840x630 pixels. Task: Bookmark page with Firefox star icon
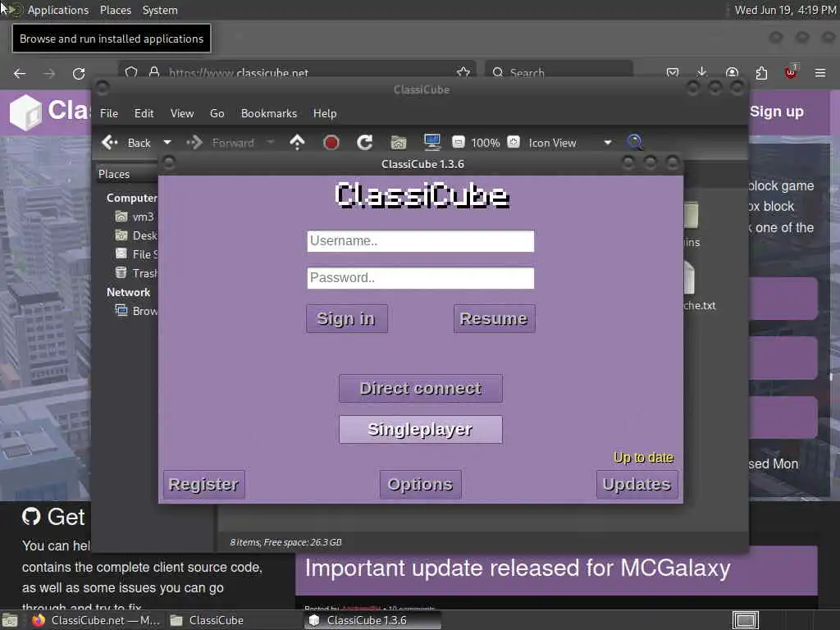click(x=463, y=72)
